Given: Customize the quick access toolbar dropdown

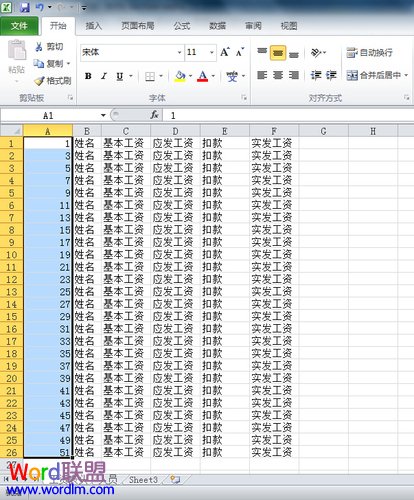Looking at the screenshot, I should pos(84,8).
